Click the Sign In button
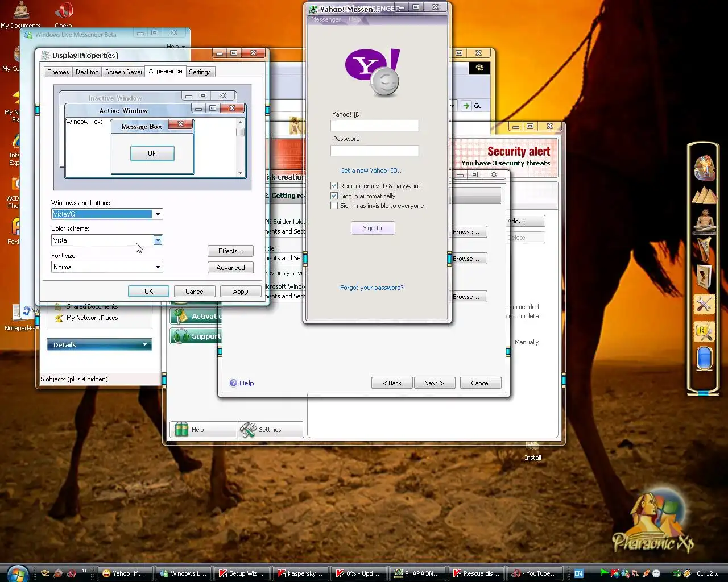Image resolution: width=728 pixels, height=582 pixels. 373,228
